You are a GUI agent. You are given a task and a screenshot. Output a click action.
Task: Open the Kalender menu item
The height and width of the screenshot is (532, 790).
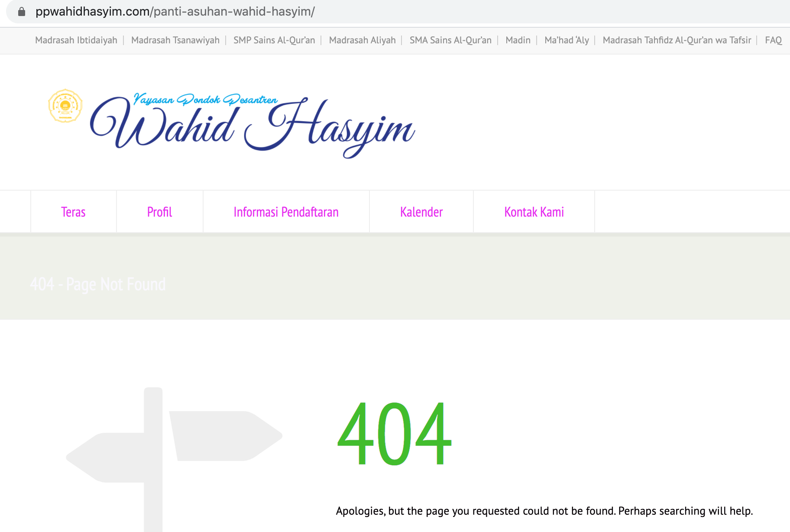pos(421,212)
